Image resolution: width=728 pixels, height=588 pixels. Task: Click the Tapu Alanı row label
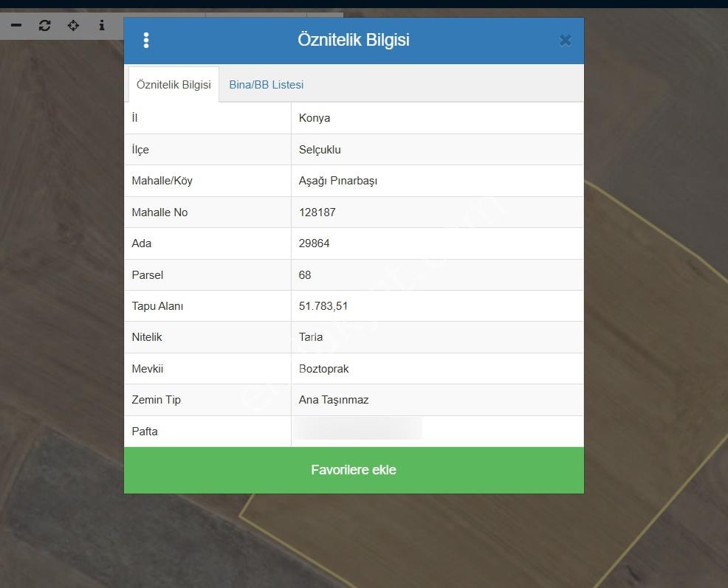157,306
